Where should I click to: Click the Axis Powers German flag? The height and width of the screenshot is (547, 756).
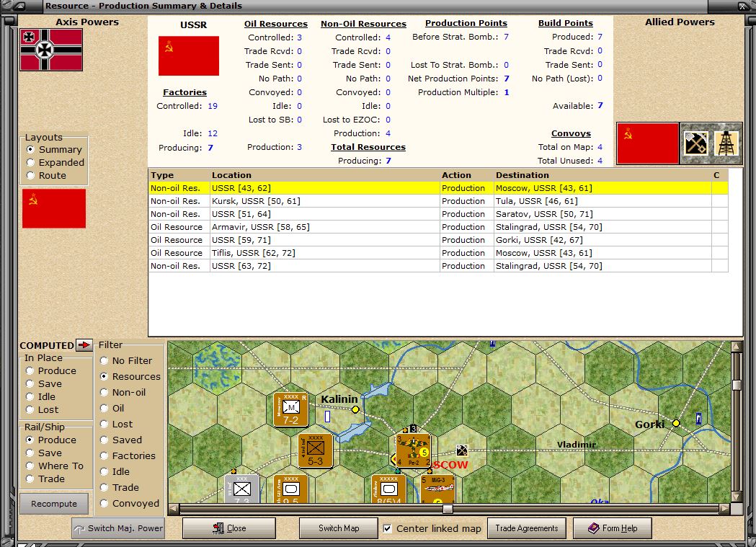point(51,50)
